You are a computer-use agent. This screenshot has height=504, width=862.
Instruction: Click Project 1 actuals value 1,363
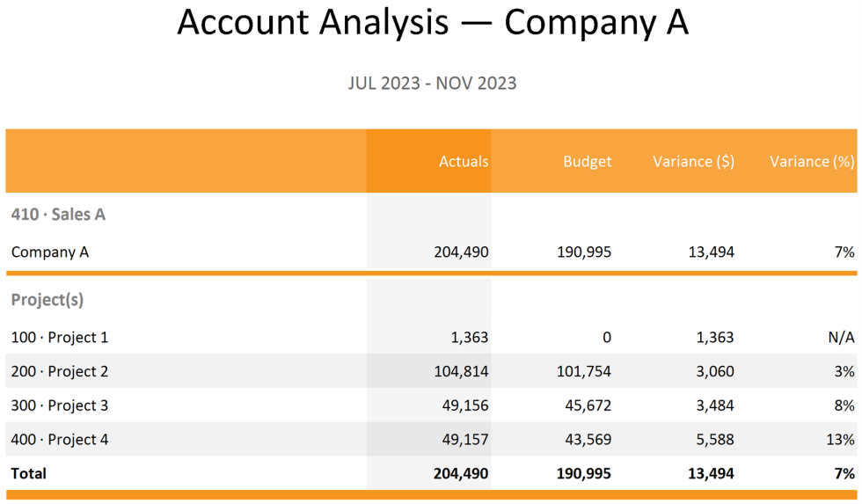pos(470,338)
